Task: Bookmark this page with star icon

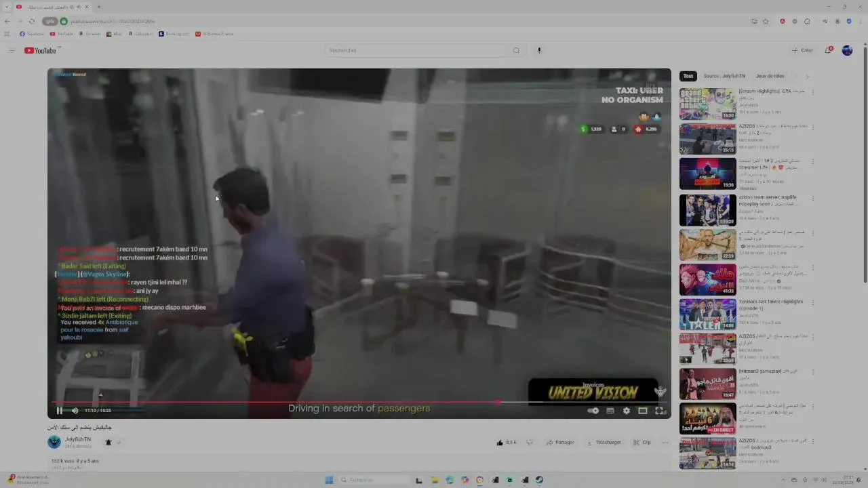Action: pos(766,22)
